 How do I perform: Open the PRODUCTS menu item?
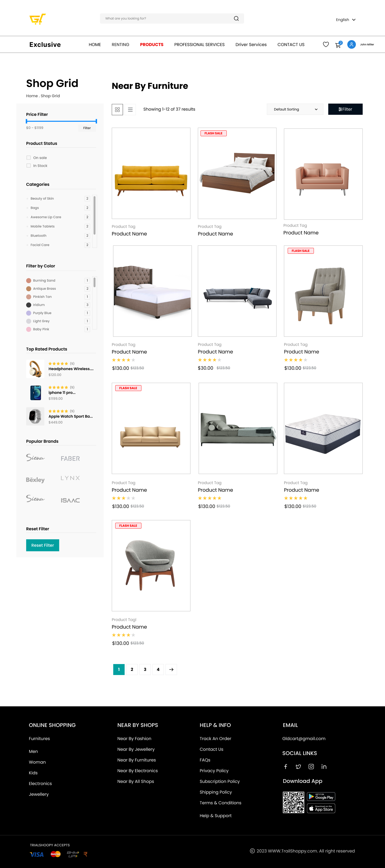152,44
